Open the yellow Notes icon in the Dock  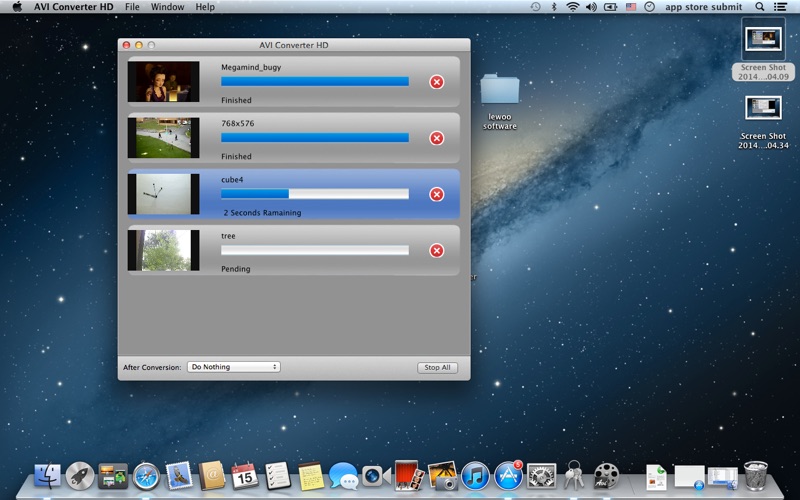pos(311,476)
